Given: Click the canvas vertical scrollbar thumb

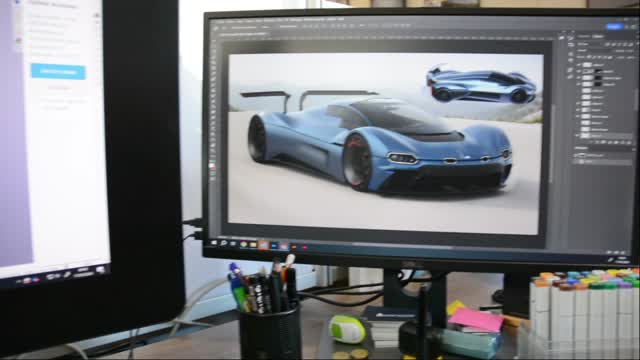Looking at the screenshot, I should click(x=553, y=143).
